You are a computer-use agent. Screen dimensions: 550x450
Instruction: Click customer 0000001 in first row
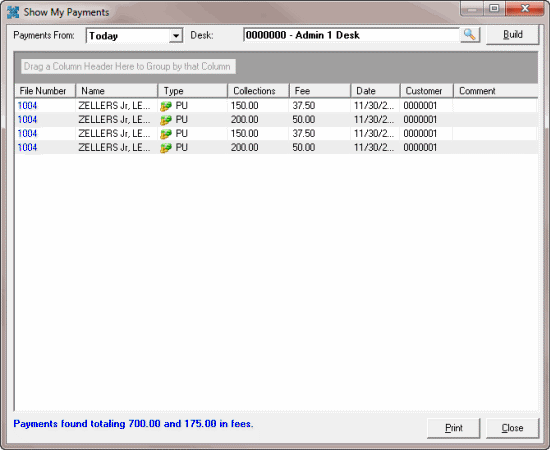click(x=420, y=106)
